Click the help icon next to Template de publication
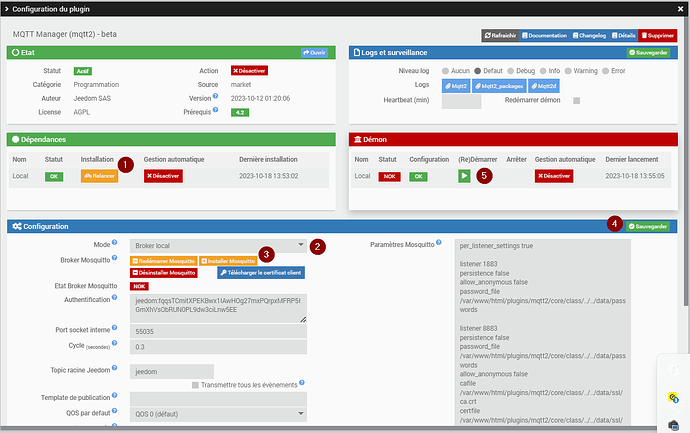 (114, 395)
